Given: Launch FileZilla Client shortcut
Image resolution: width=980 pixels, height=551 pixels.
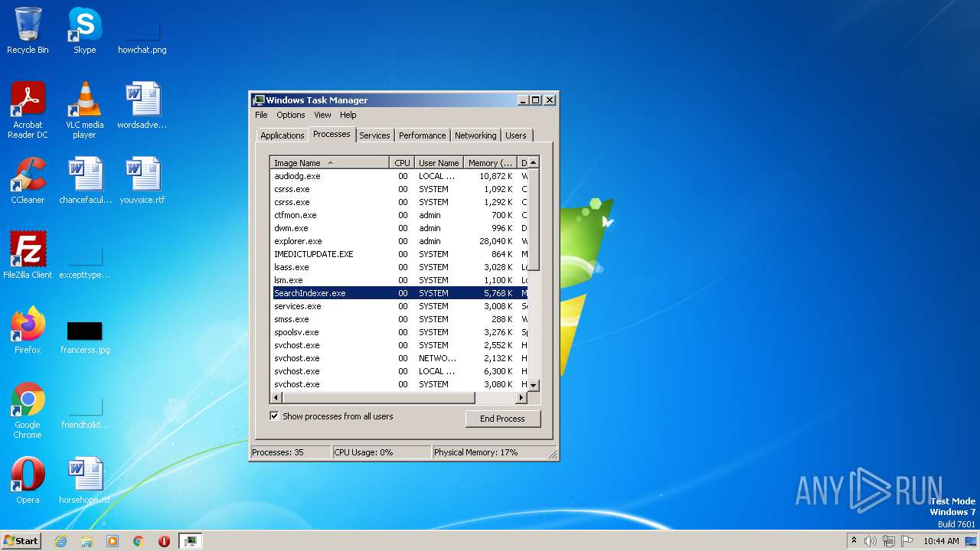Looking at the screenshot, I should tap(28, 255).
